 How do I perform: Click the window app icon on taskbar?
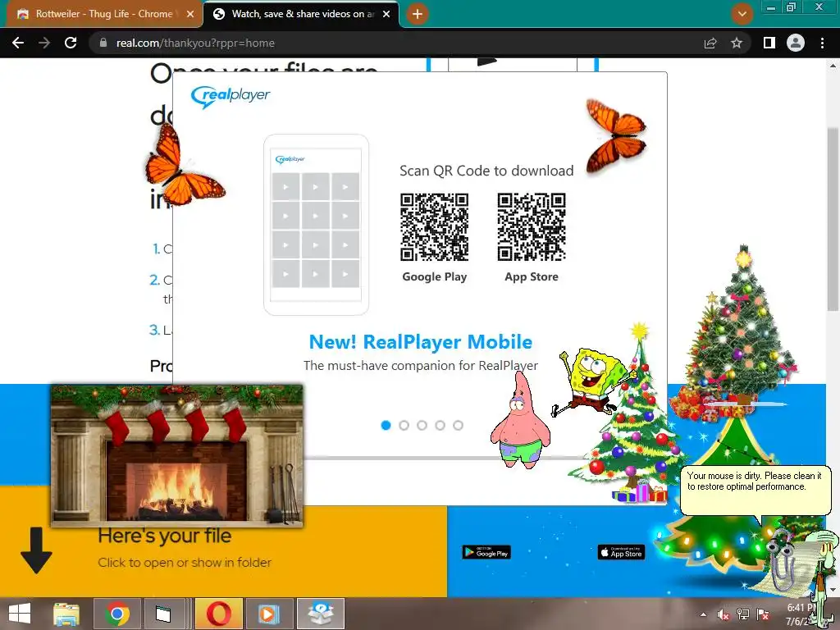pos(163,614)
